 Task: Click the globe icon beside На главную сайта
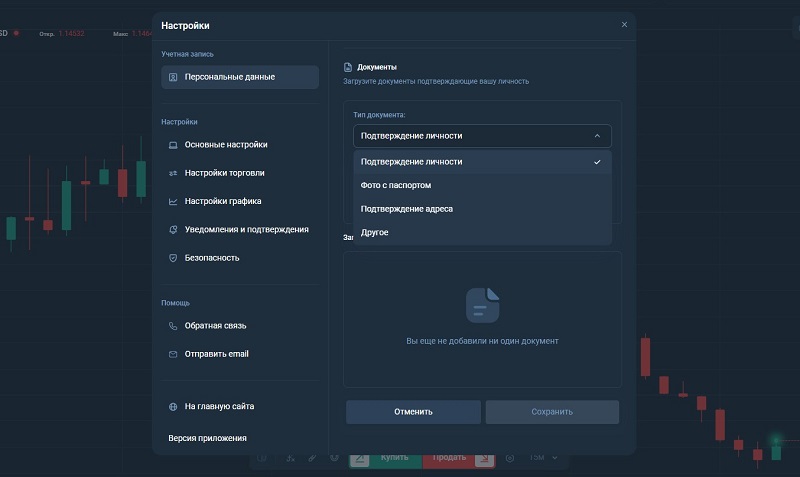[173, 407]
